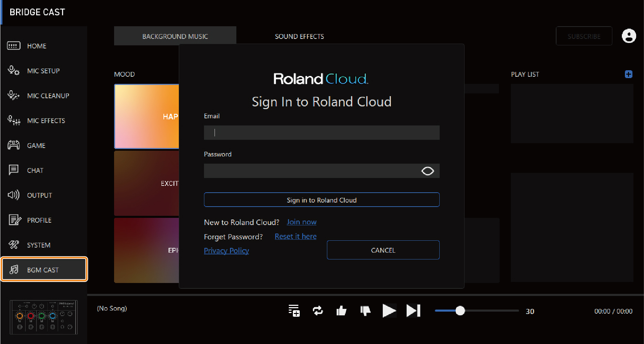644x344 pixels.
Task: Click Sign in to Roland Cloud button
Action: 321,200
